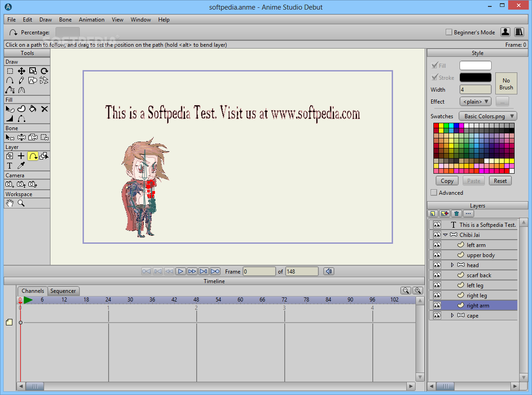
Task: Select the Delete Edge tool
Action: pyautogui.click(x=10, y=90)
